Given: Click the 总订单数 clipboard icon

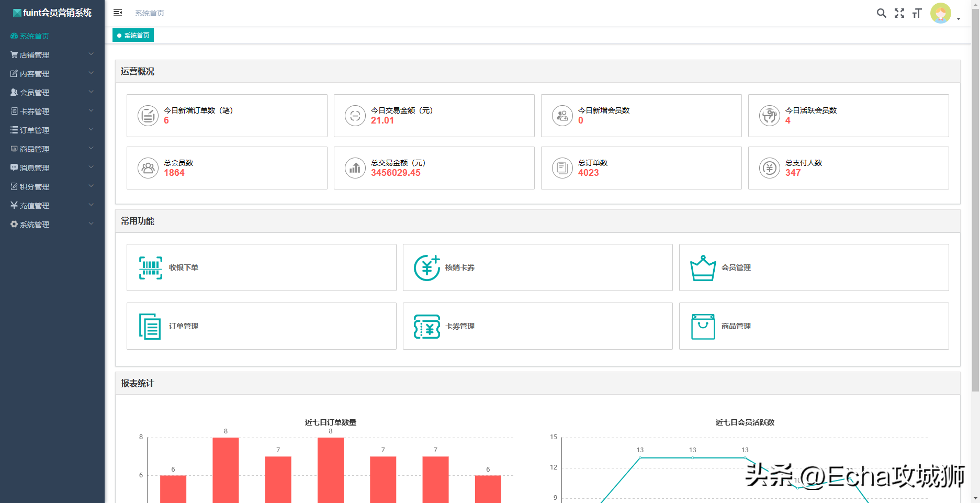Looking at the screenshot, I should [562, 168].
